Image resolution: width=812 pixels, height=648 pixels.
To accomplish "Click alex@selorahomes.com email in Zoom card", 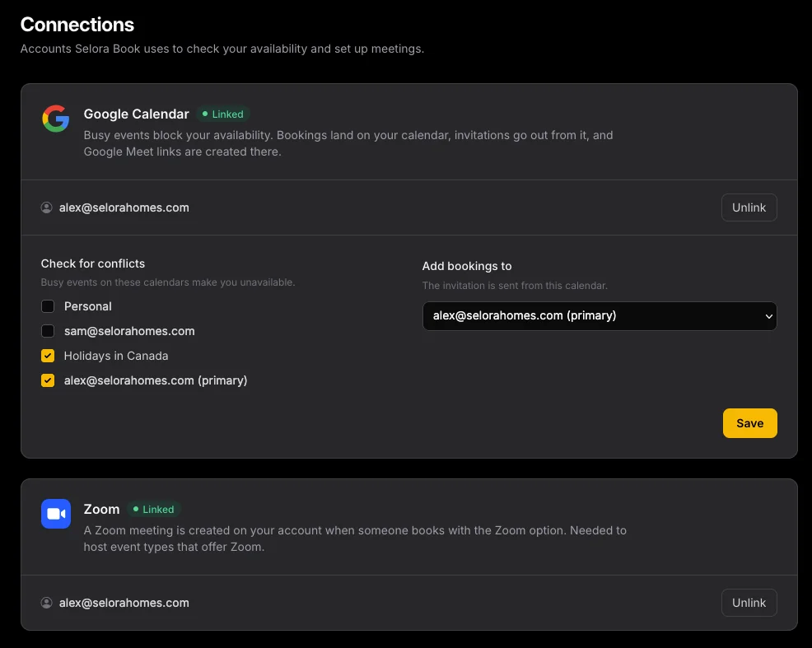I will click(x=124, y=603).
